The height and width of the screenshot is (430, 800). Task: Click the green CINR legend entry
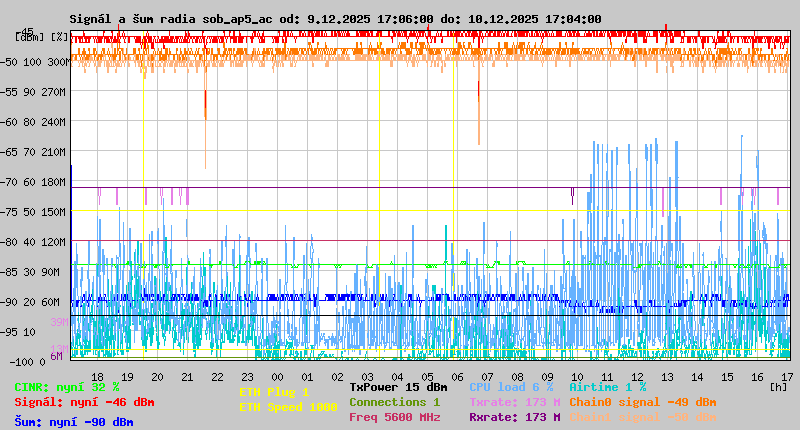tap(67, 387)
